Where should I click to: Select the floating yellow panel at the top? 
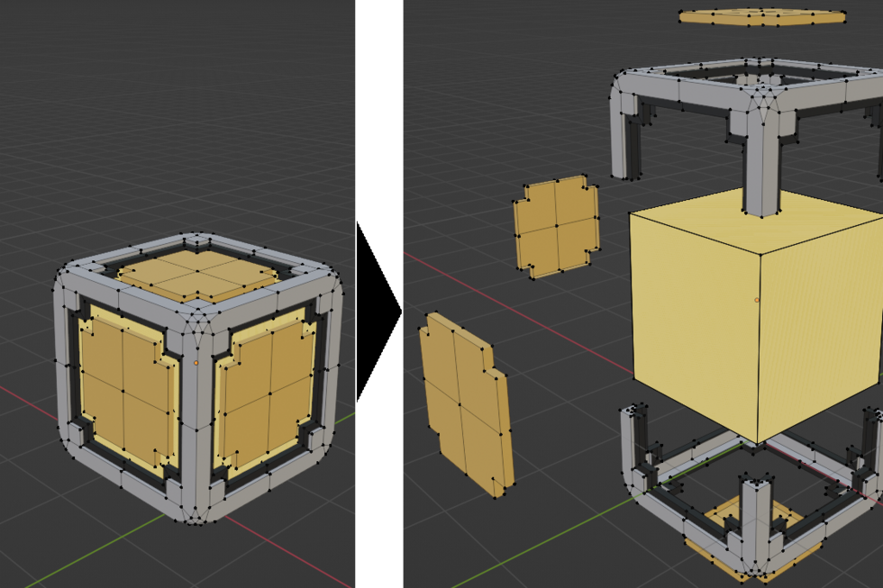click(x=761, y=16)
